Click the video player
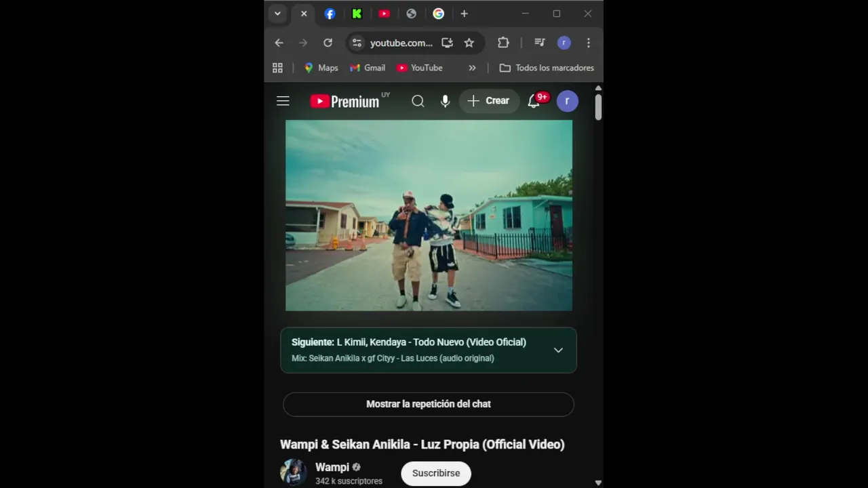This screenshot has width=868, height=488. (x=429, y=216)
